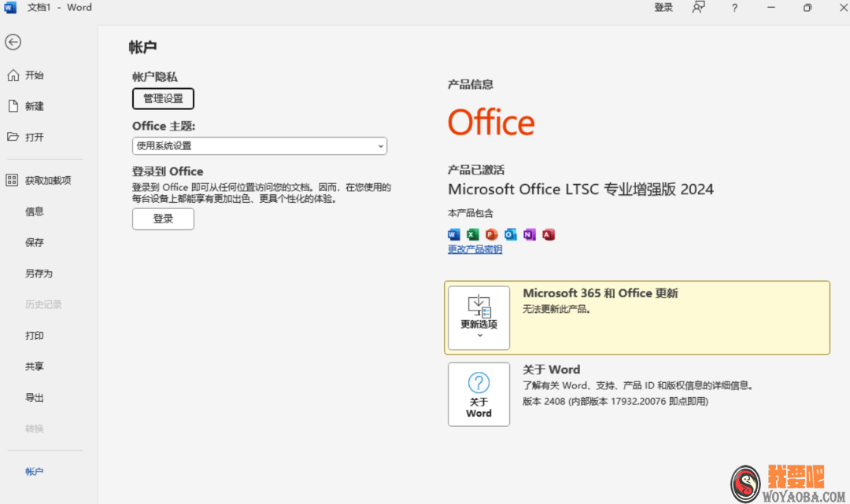Click the Access product icon
Screen dimensions: 850x504
549,234
